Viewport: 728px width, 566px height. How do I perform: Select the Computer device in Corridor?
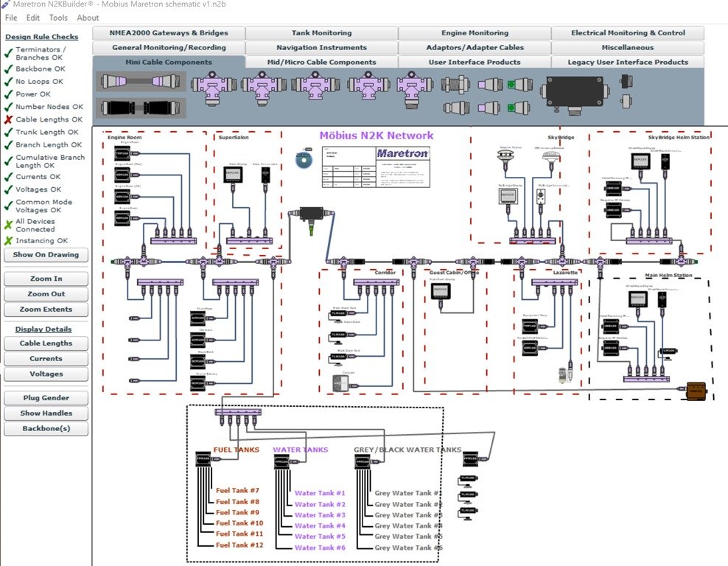341,383
